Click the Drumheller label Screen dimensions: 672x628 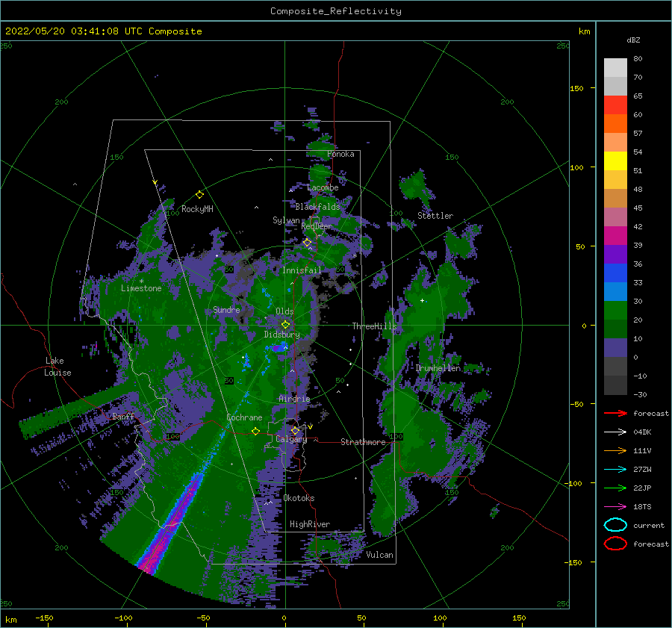click(438, 368)
